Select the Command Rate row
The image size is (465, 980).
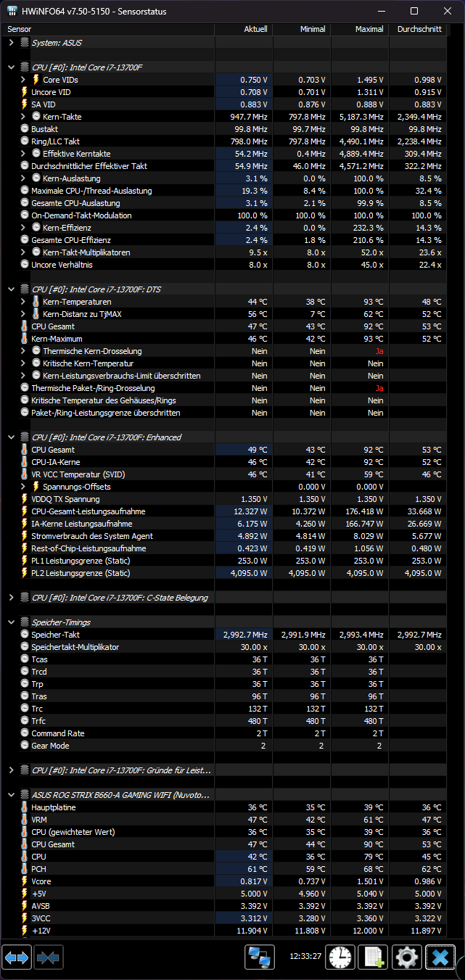[x=224, y=733]
